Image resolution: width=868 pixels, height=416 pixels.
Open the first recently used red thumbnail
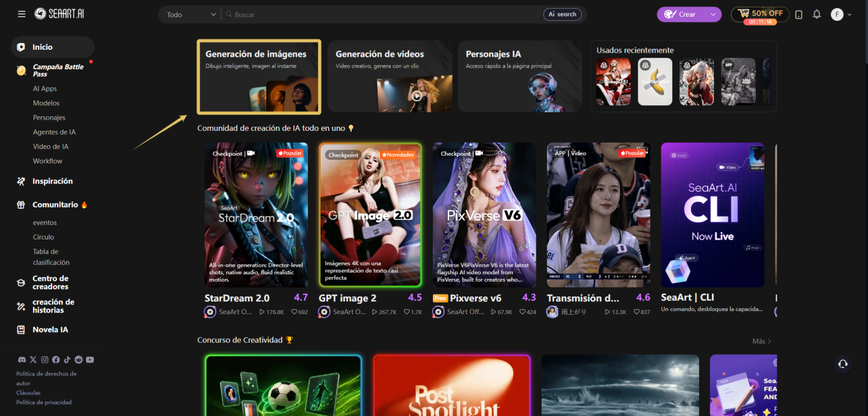point(613,82)
